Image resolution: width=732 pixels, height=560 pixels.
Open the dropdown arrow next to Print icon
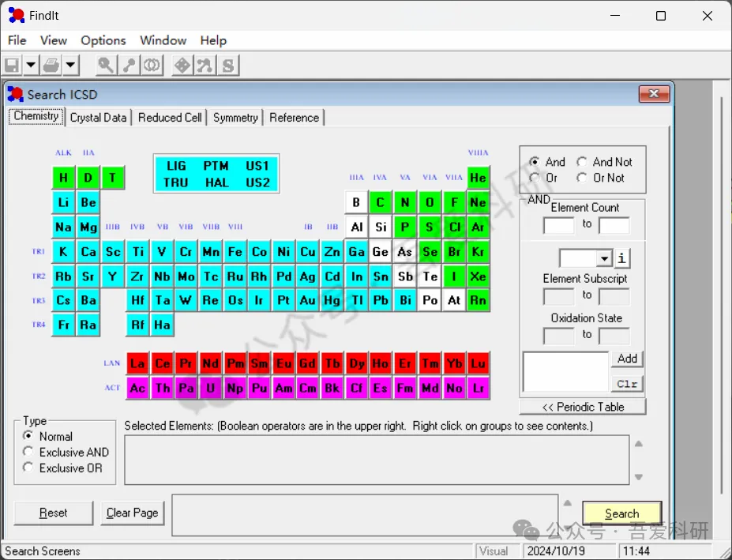(70, 66)
